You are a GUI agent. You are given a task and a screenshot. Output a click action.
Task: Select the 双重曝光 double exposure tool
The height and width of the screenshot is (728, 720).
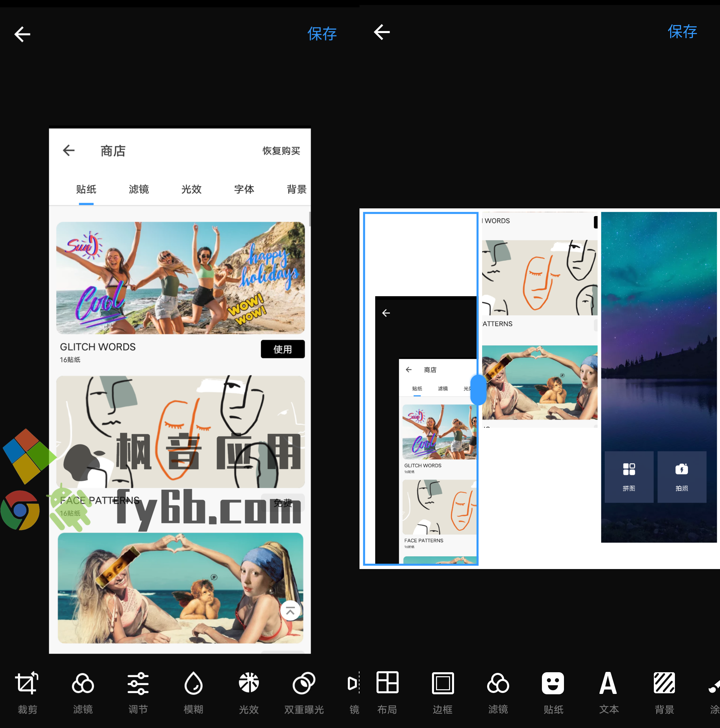point(304,693)
